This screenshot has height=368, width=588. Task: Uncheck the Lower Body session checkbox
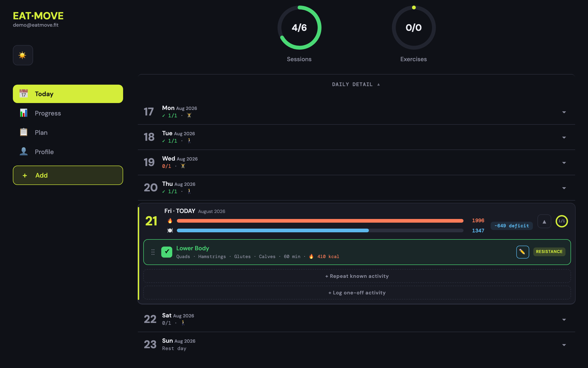(x=167, y=252)
